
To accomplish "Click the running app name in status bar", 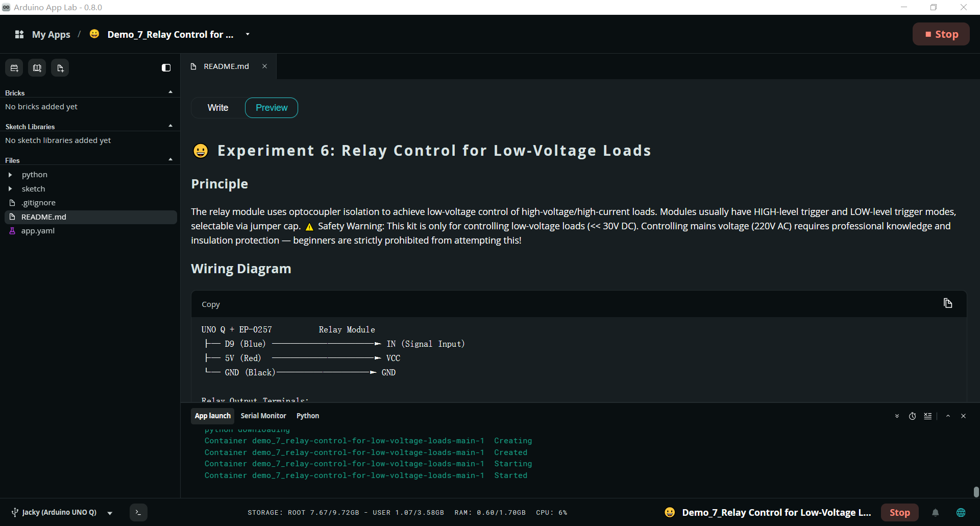I will tap(776, 512).
